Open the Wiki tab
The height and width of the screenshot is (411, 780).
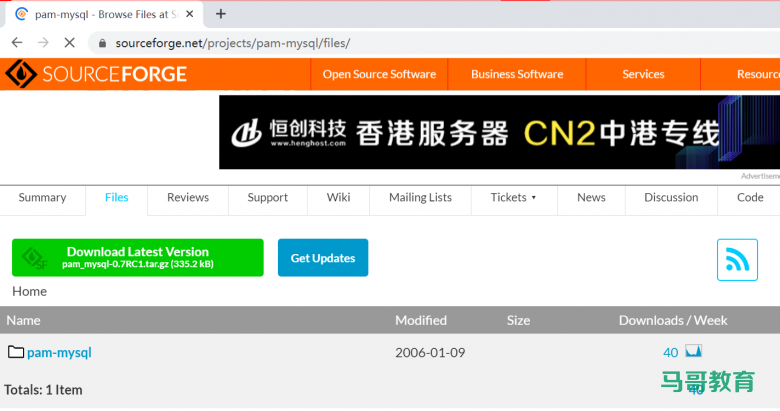[338, 198]
